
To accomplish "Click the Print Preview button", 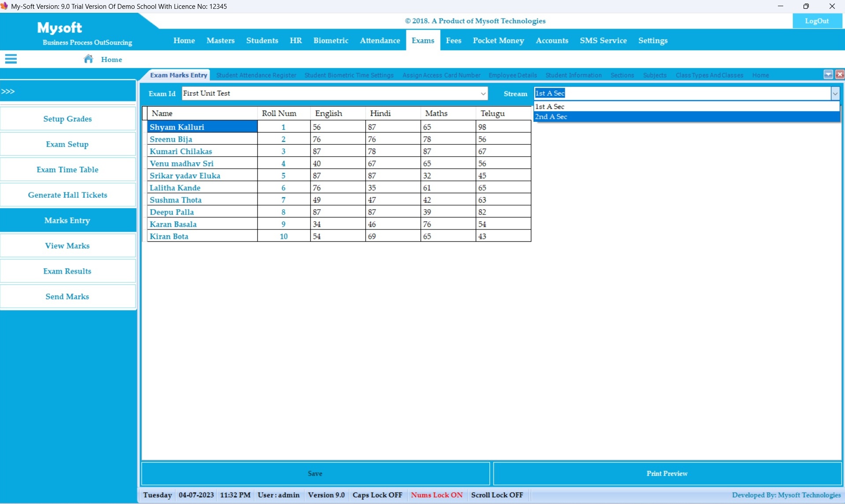I will coord(667,474).
